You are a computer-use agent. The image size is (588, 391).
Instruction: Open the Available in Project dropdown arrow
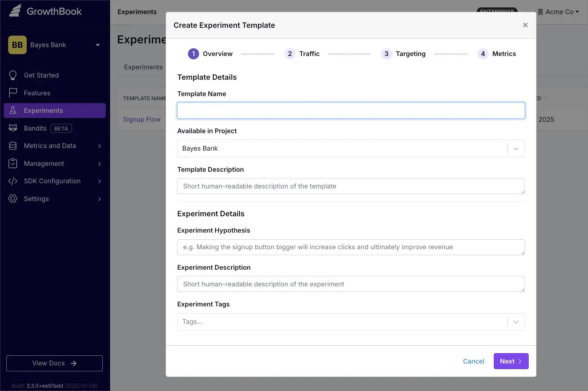[x=516, y=148]
